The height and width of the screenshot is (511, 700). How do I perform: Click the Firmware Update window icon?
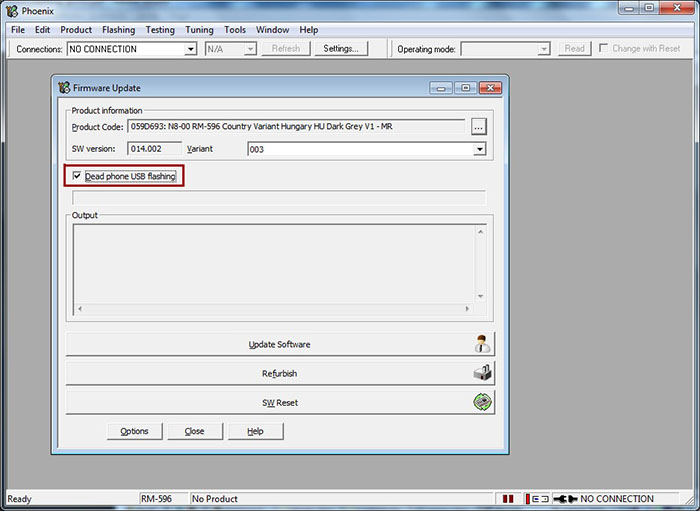(64, 88)
